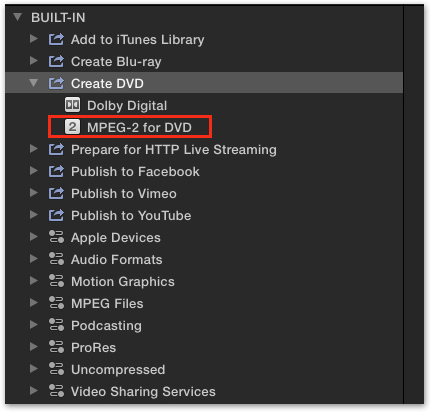Expand Add to iTunes Library disclosure triangle
The height and width of the screenshot is (412, 431).
point(34,39)
